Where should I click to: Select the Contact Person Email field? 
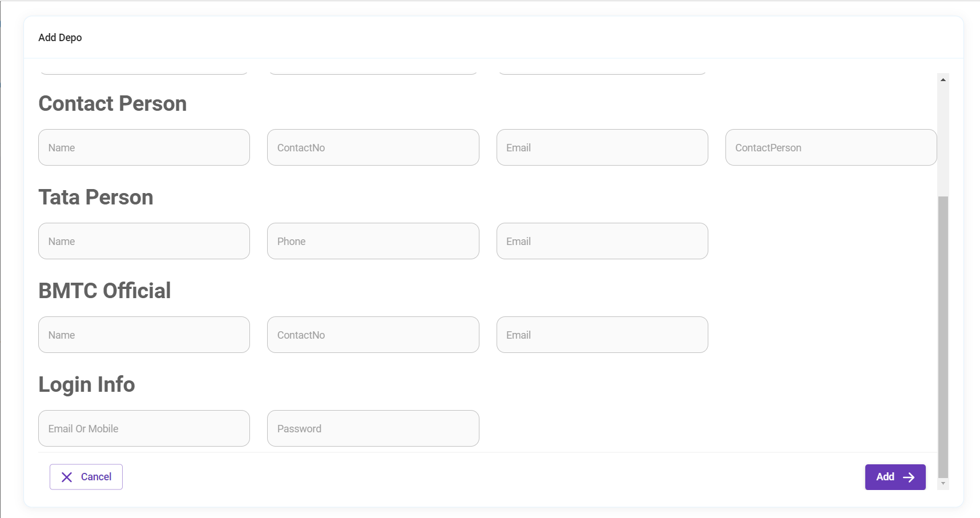click(x=602, y=148)
